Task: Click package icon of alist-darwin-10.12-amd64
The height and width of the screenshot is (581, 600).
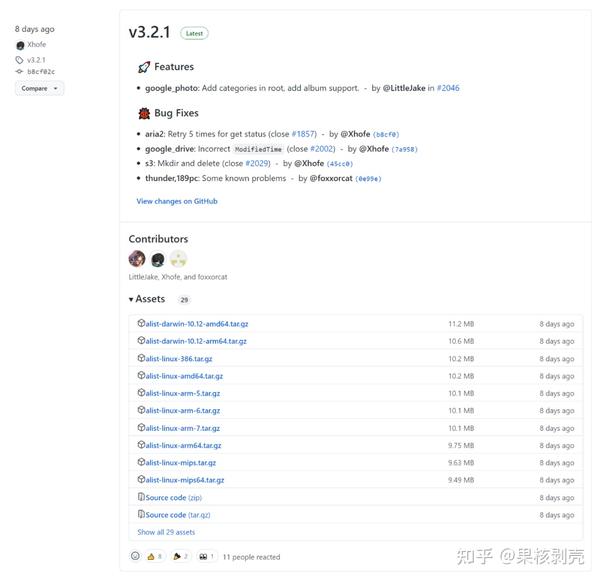Action: point(141,323)
